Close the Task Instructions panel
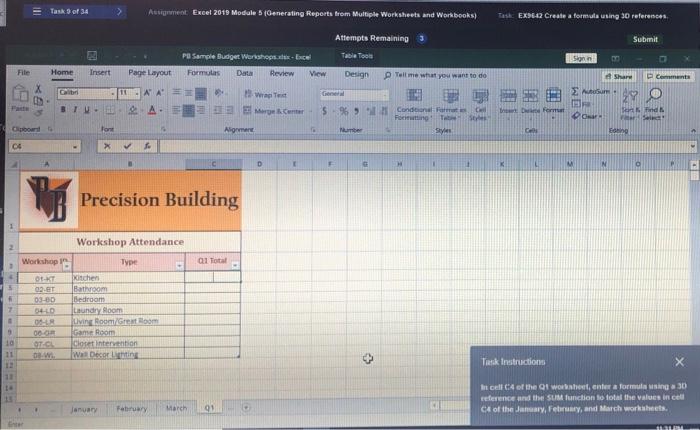Viewport: 700px width, 430px height. point(679,362)
